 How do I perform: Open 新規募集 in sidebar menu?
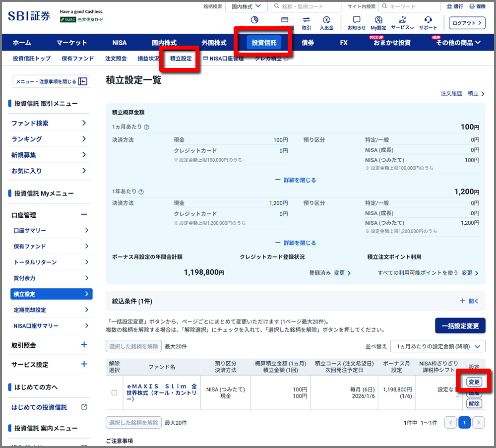[49, 155]
